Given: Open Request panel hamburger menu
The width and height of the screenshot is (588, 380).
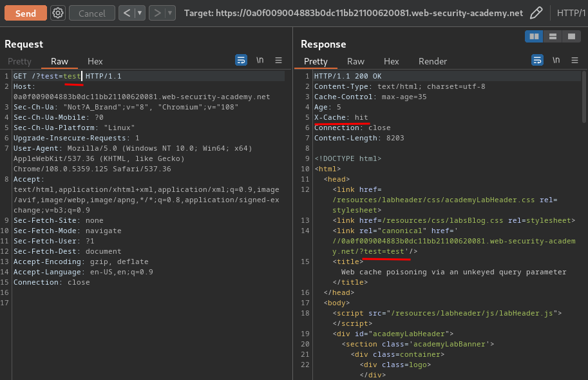Looking at the screenshot, I should [x=278, y=60].
